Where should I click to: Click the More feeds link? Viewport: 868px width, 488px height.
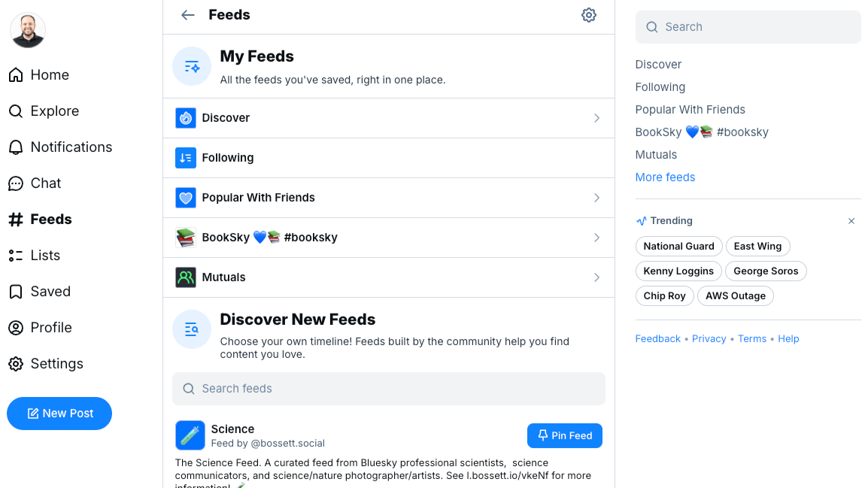click(665, 177)
